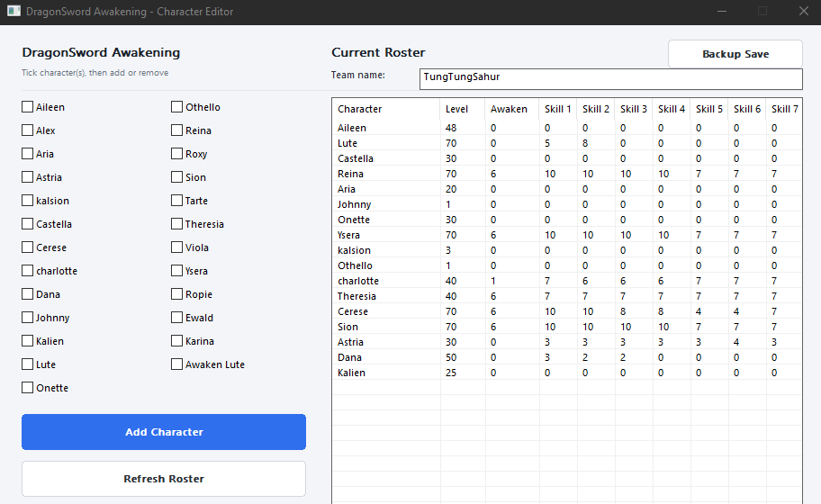The image size is (821, 504).
Task: Select the Ysera row in the roster
Action: [566, 235]
